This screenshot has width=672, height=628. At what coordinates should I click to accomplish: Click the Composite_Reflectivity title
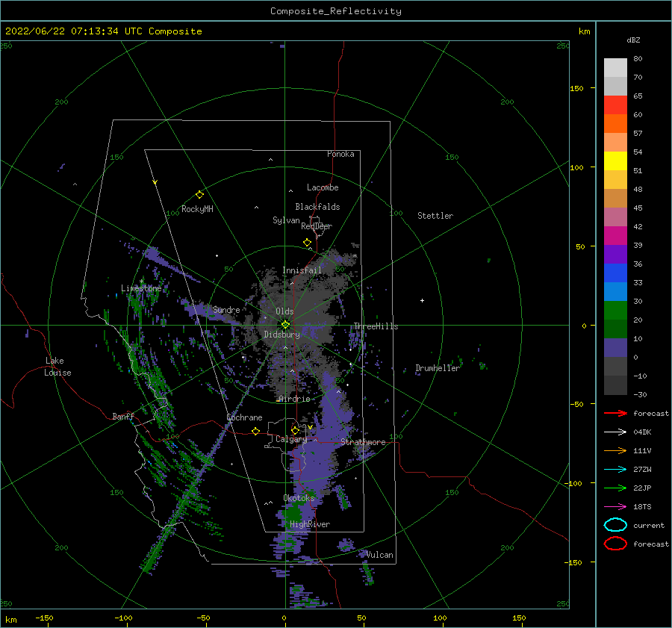pyautogui.click(x=335, y=11)
